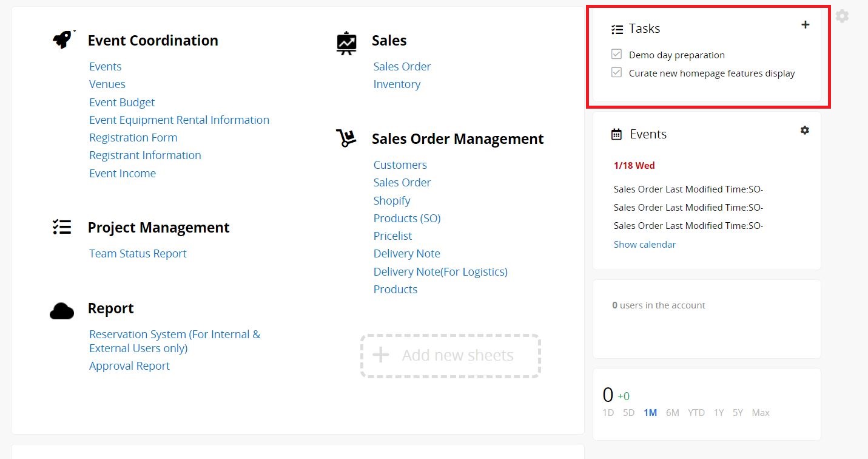The width and height of the screenshot is (868, 459).
Task: Select the 6M time range
Action: tap(672, 413)
